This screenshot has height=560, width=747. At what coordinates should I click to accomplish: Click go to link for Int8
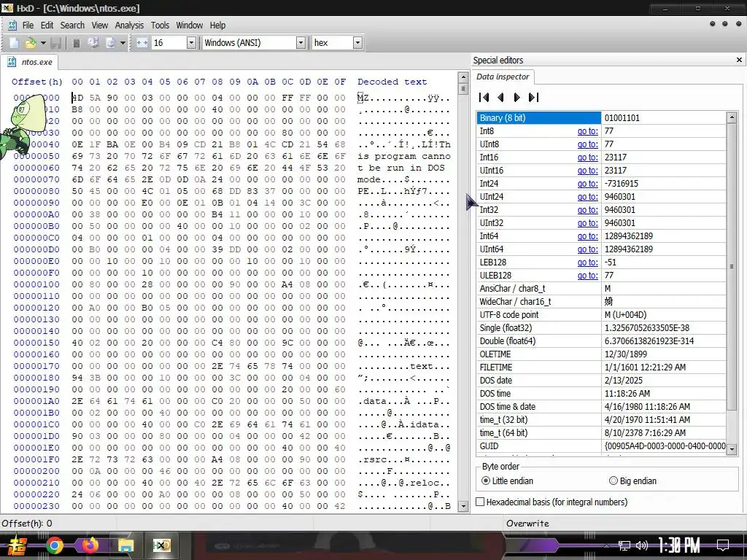coord(587,131)
